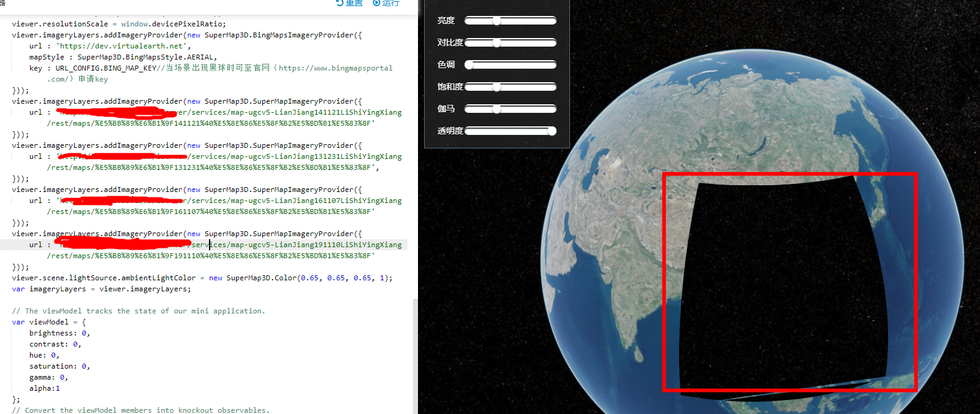Screen dimensions: 980x414
Task: Click the 透明度 label
Action: (x=450, y=131)
